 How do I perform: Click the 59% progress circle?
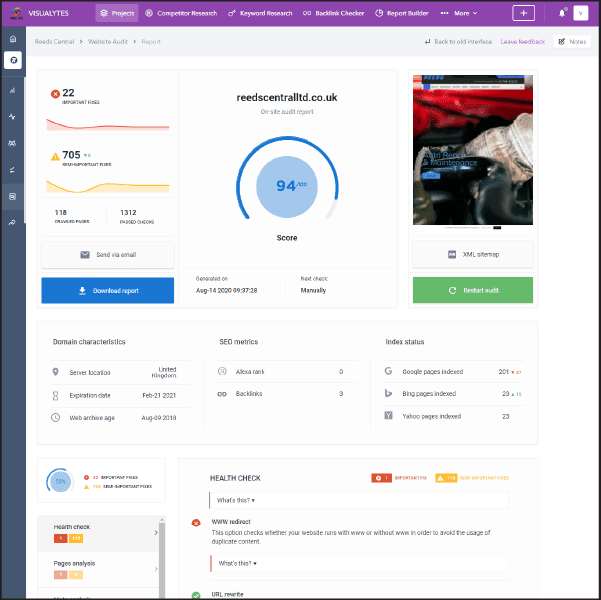(60, 481)
